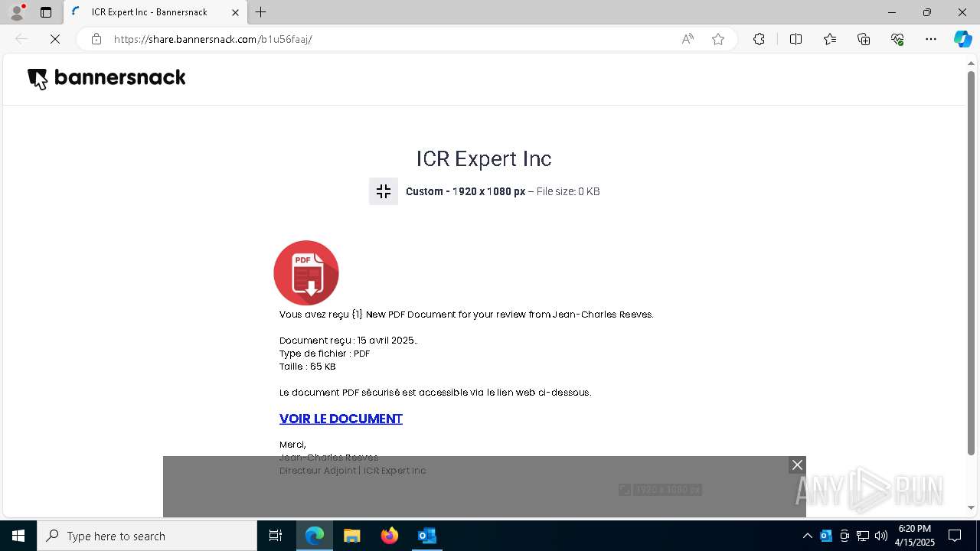Viewport: 980px width, 551px height.
Task: Open network settings tray icon
Action: 863,536
